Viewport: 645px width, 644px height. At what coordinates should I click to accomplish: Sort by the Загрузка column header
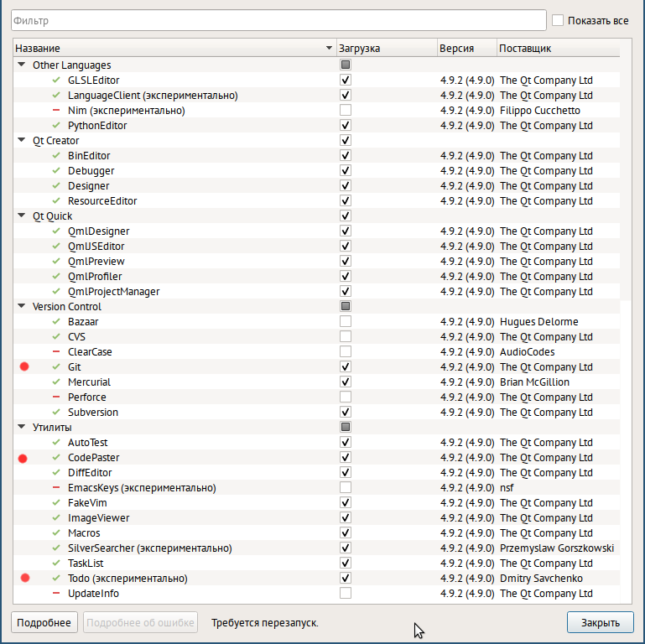click(x=387, y=48)
